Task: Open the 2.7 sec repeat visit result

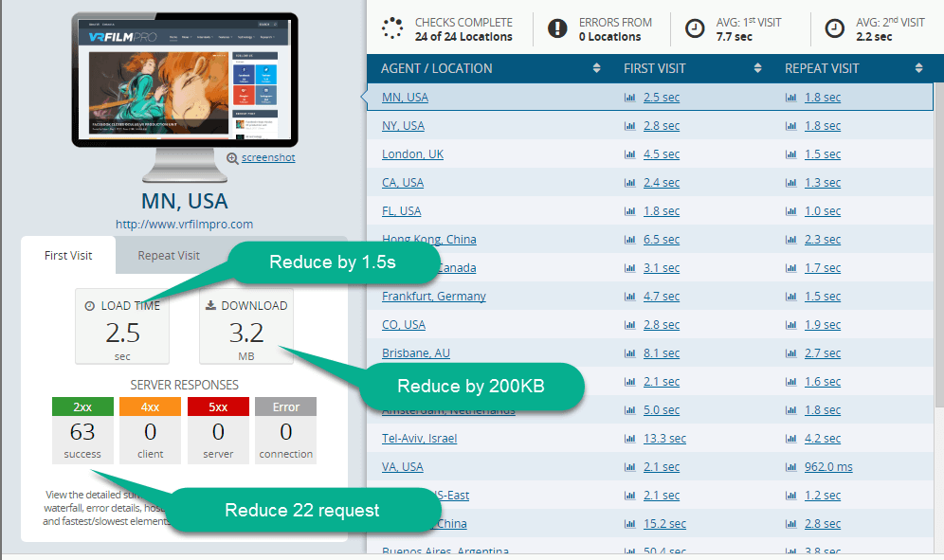Action: tap(823, 353)
